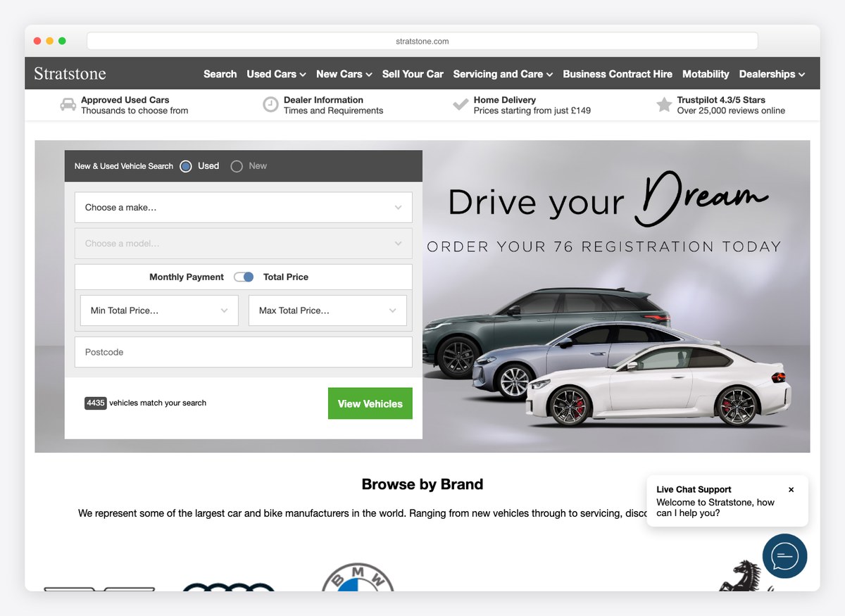Expand the Used Cars menu
This screenshot has height=616, width=845.
[x=276, y=74]
